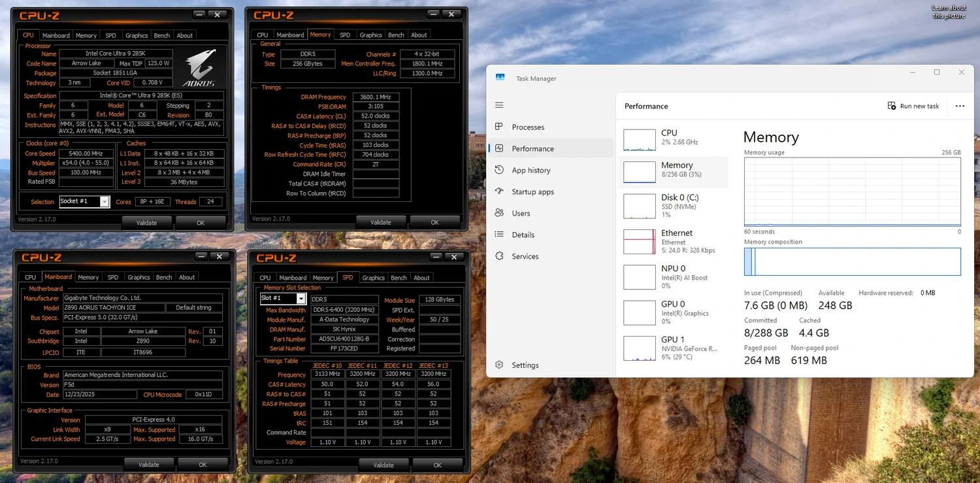
Task: Open the Graphics tab of the Mainboard window
Action: [x=139, y=277]
